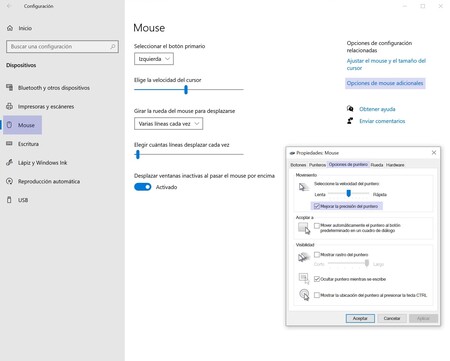Screen dimensions: 450x361
Task: Select the Mouse sidebar item
Action: click(22, 125)
